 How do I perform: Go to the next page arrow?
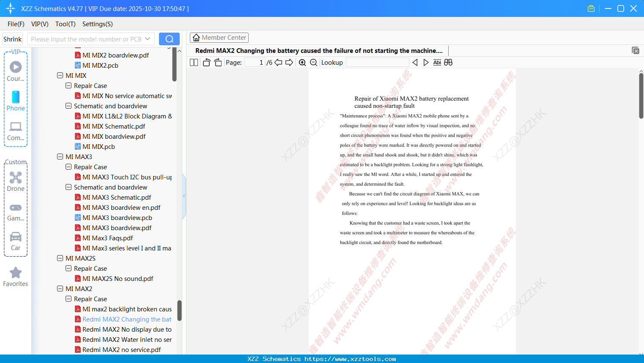[x=289, y=62]
